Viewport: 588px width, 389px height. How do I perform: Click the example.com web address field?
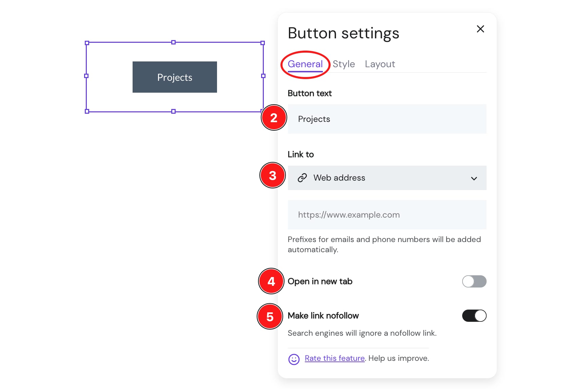[387, 215]
